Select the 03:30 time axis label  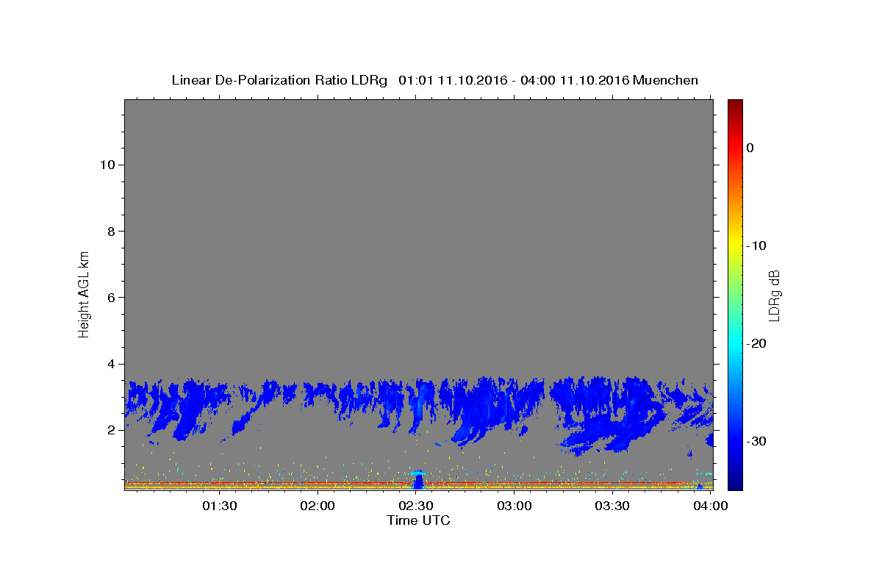[x=612, y=506]
